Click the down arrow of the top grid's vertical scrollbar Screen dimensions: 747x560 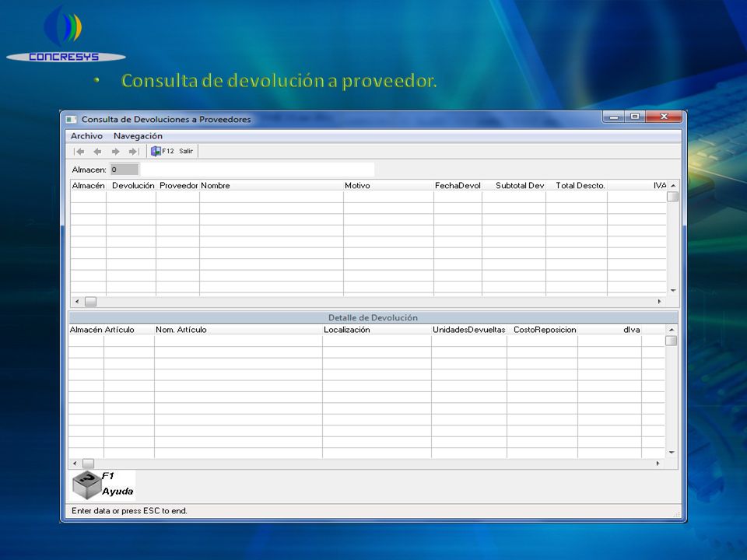[672, 290]
